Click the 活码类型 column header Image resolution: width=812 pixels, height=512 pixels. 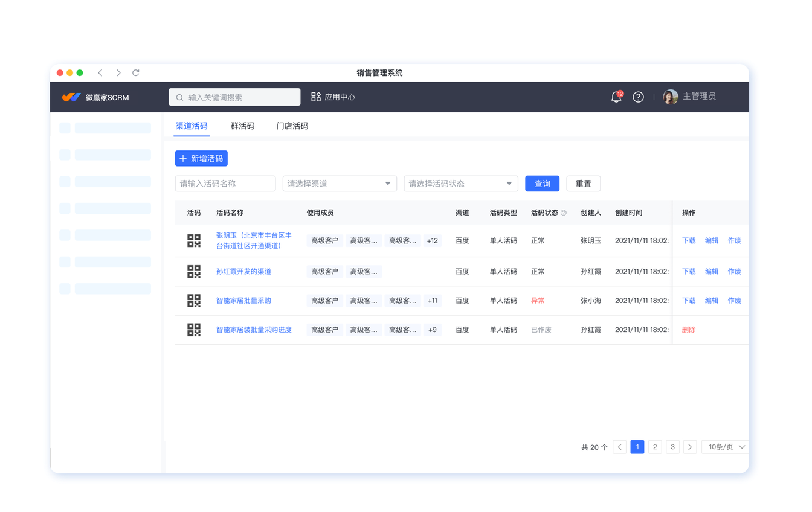(503, 213)
